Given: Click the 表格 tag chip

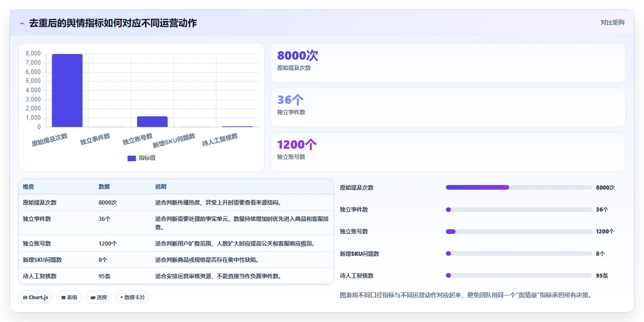Looking at the screenshot, I should pos(69,297).
